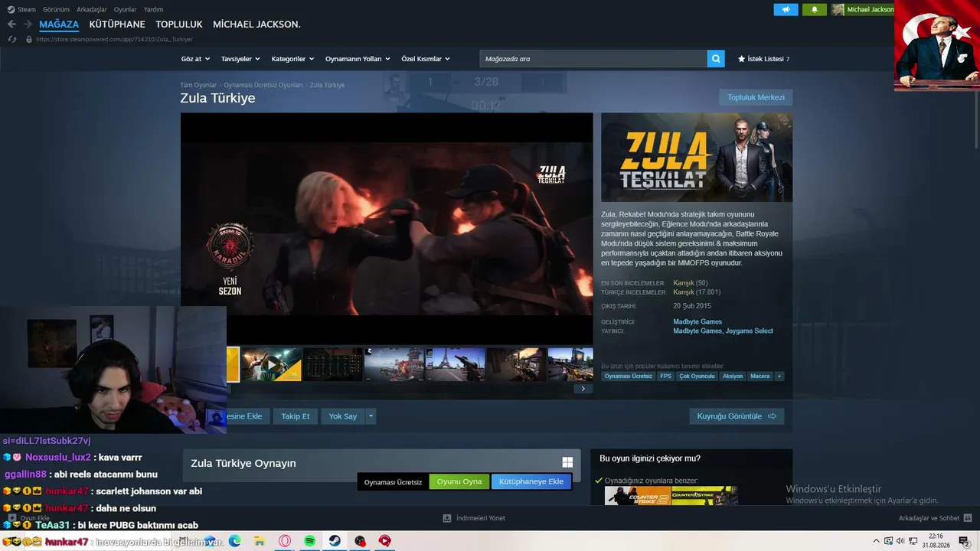Expand the Kategoriler dropdown
980x551 pixels.
[293, 59]
